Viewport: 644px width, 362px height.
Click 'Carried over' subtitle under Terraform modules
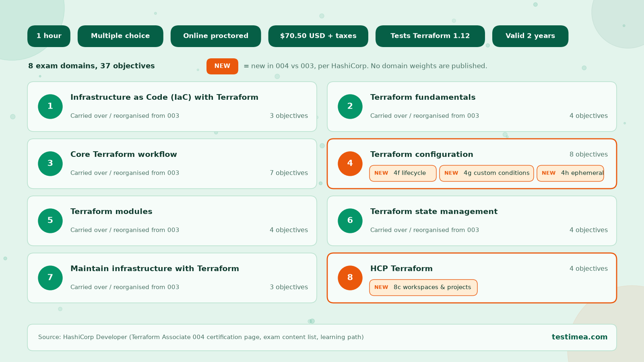coord(125,230)
